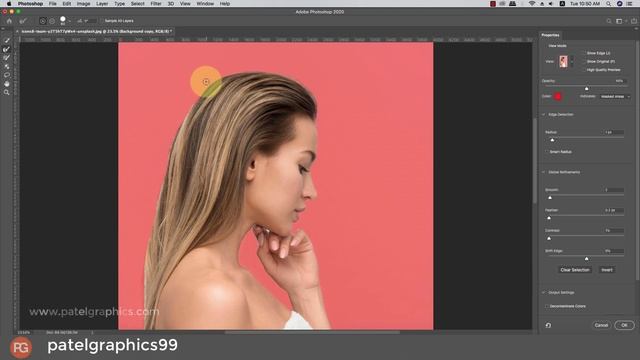
Task: Enable Decontaminate Colors checkbox
Action: tap(547, 306)
